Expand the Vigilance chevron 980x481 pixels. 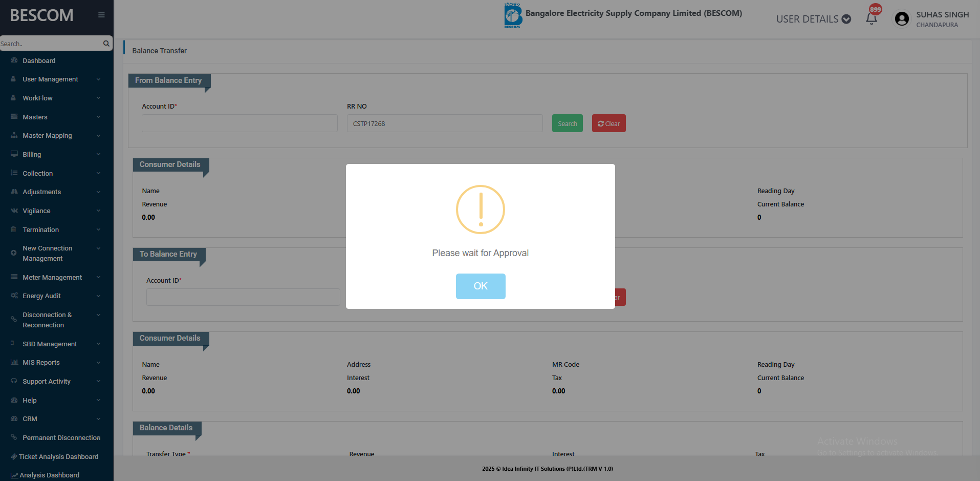[x=98, y=211]
